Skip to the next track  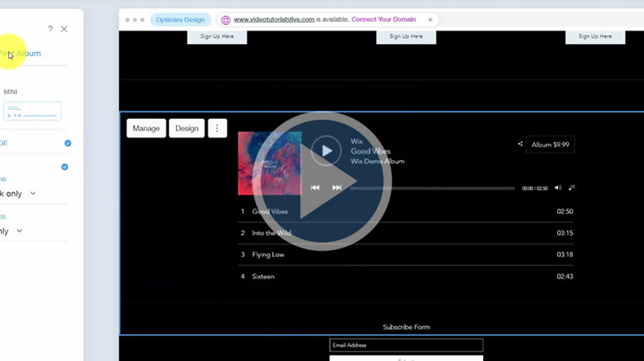click(336, 187)
